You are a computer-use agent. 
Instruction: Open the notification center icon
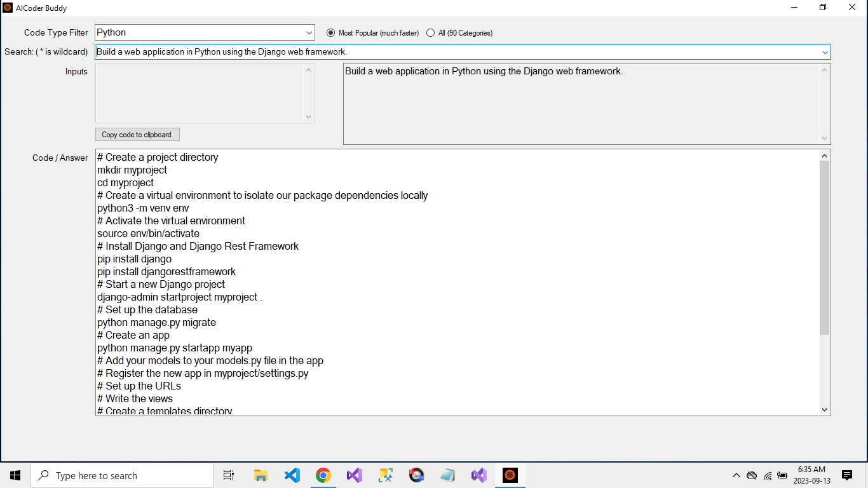click(846, 475)
